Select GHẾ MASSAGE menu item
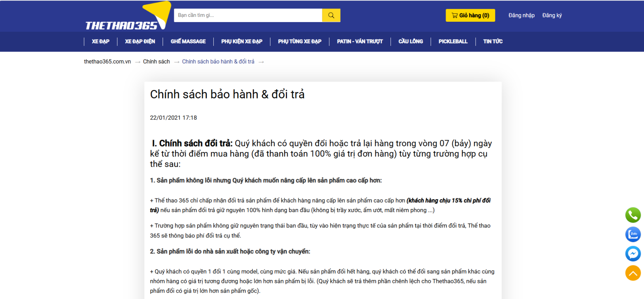Viewport: 644px width, 299px height. pyautogui.click(x=188, y=41)
